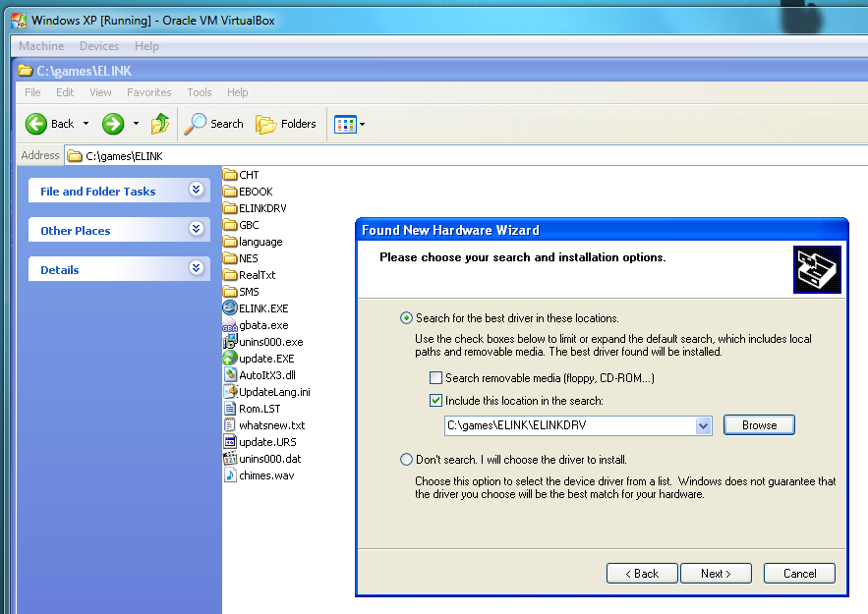868x614 pixels.
Task: Select 'Don't search' radio button
Action: (x=406, y=460)
